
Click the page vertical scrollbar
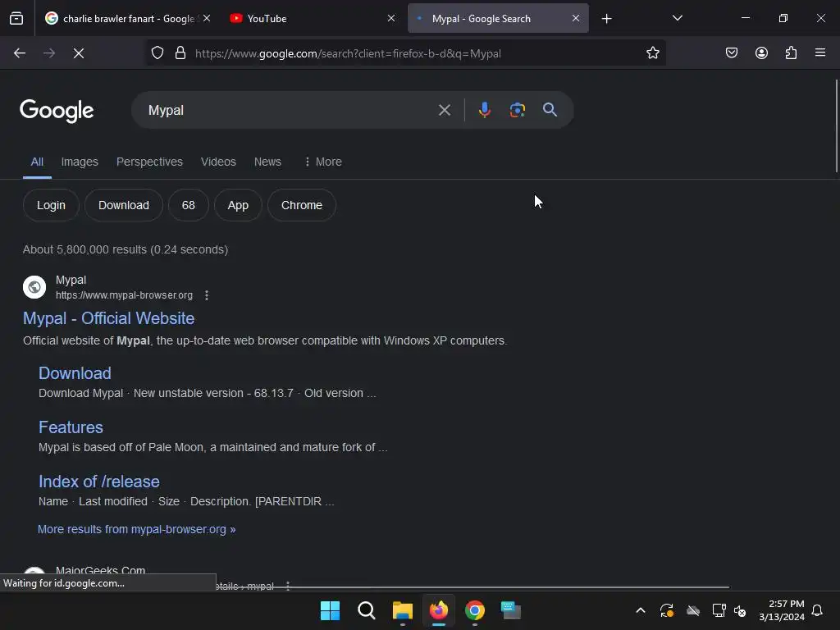point(836,126)
